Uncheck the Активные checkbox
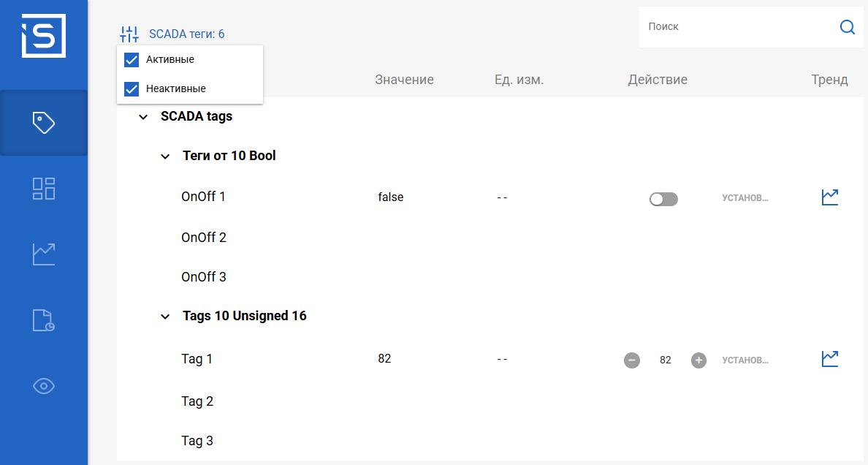 pyautogui.click(x=132, y=60)
